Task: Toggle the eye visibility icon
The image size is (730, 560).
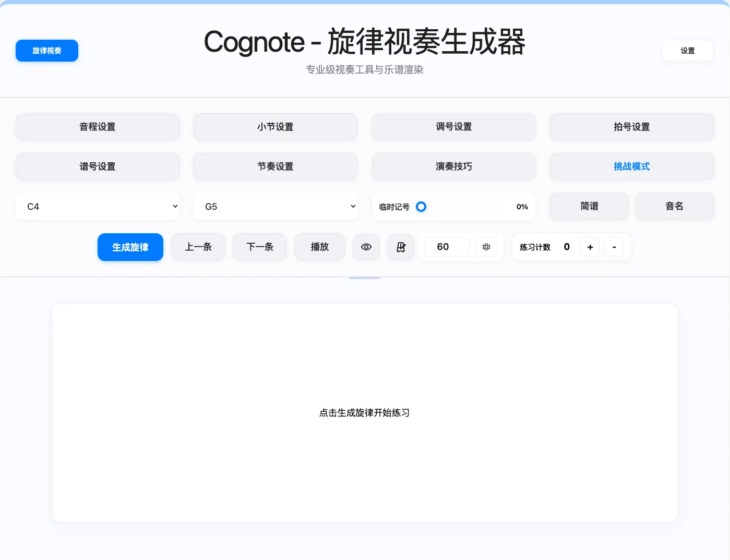Action: click(366, 247)
